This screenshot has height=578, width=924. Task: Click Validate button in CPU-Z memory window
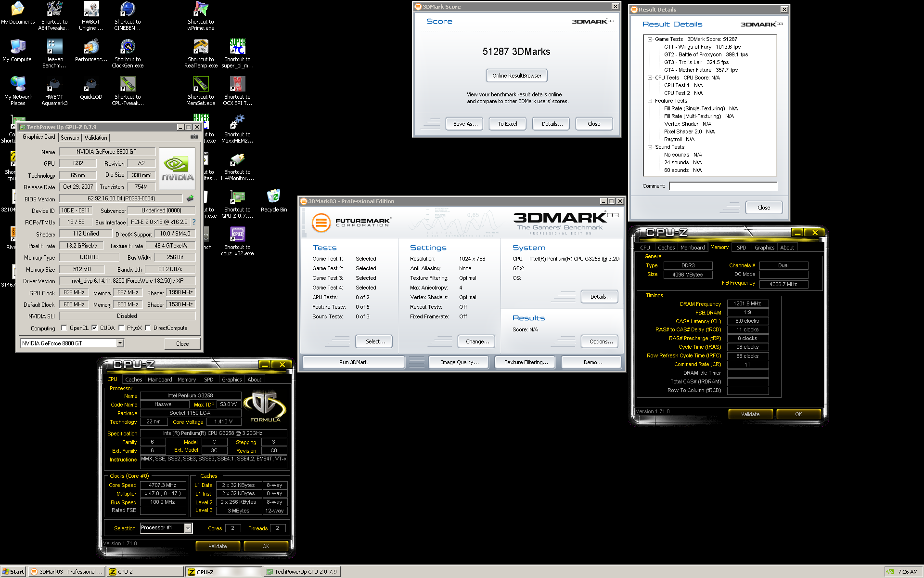750,414
